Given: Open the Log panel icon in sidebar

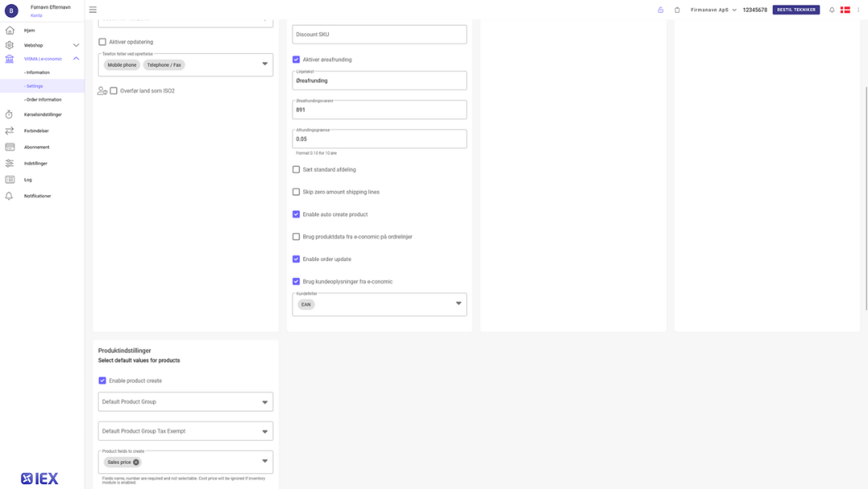Looking at the screenshot, I should [10, 179].
